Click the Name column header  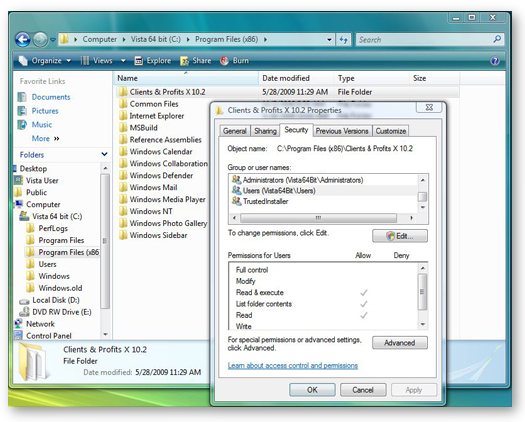pos(186,78)
